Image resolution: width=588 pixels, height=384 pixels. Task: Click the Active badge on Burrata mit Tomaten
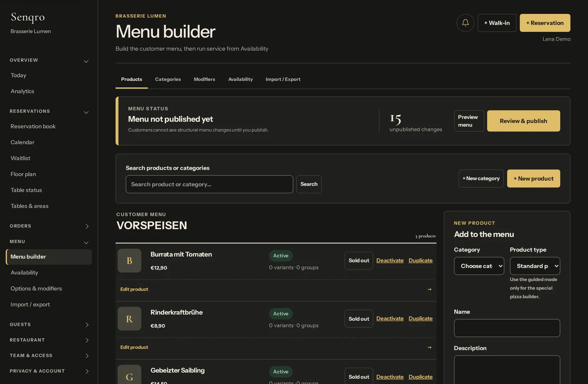(x=281, y=256)
